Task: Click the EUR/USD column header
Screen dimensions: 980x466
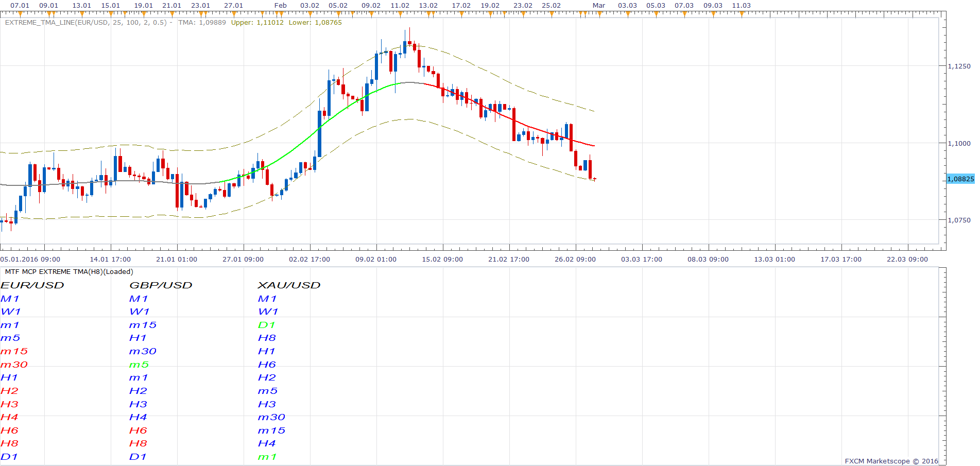Action: click(32, 285)
